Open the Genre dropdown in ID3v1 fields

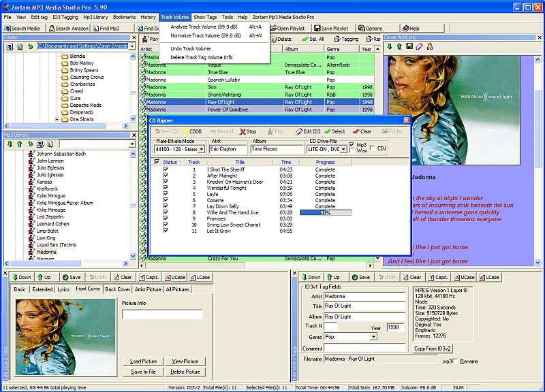pos(373,337)
